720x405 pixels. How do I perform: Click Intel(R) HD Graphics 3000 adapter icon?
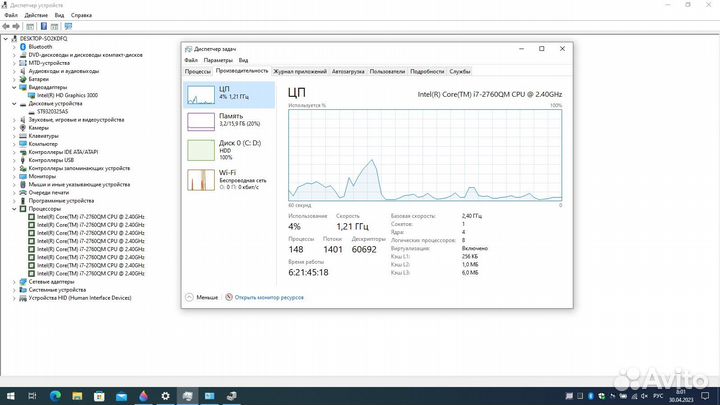(31, 96)
